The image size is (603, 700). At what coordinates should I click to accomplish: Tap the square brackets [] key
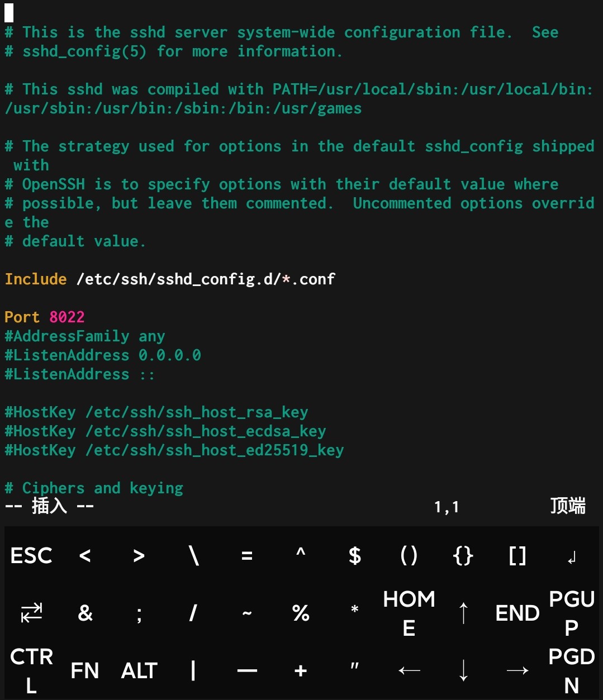517,555
